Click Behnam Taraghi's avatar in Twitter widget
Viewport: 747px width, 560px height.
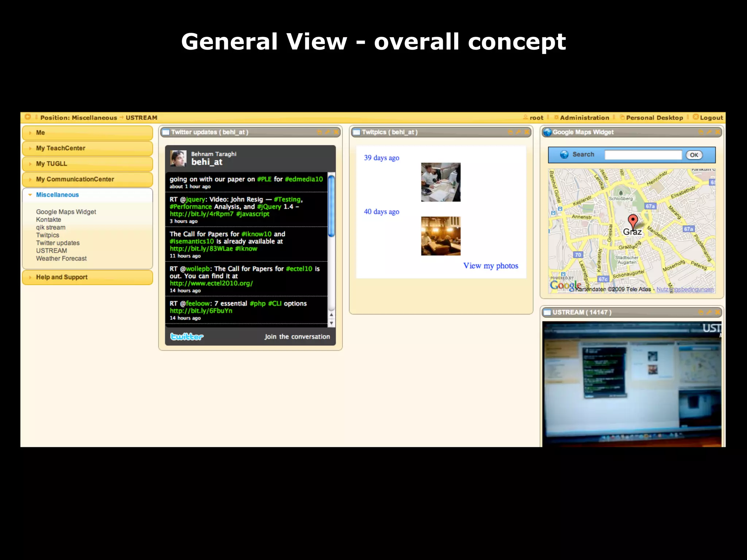point(178,159)
